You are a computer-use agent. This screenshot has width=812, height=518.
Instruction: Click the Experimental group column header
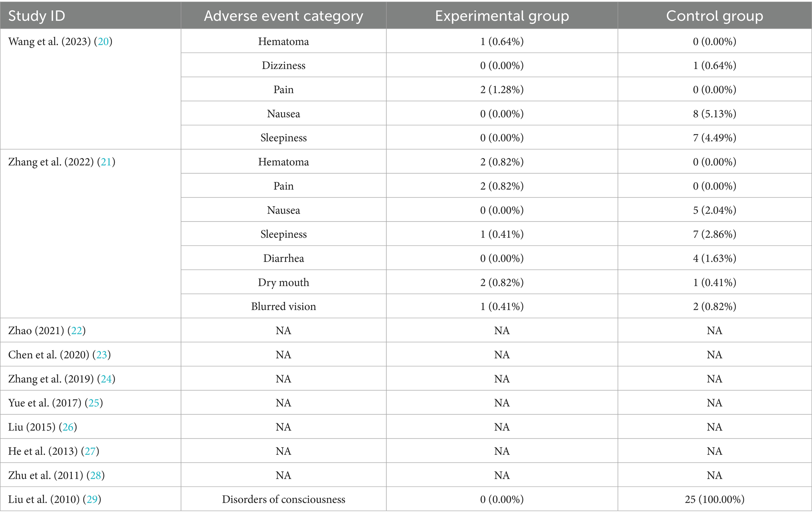pos(502,16)
